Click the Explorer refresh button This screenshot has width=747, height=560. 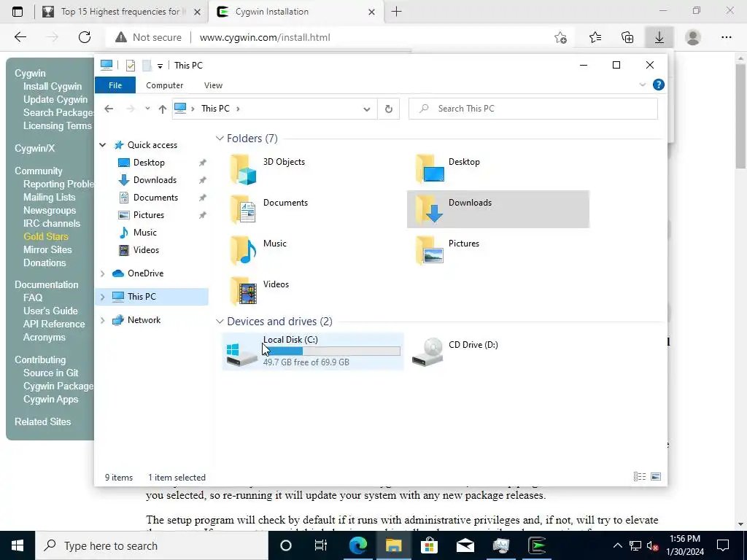[389, 109]
